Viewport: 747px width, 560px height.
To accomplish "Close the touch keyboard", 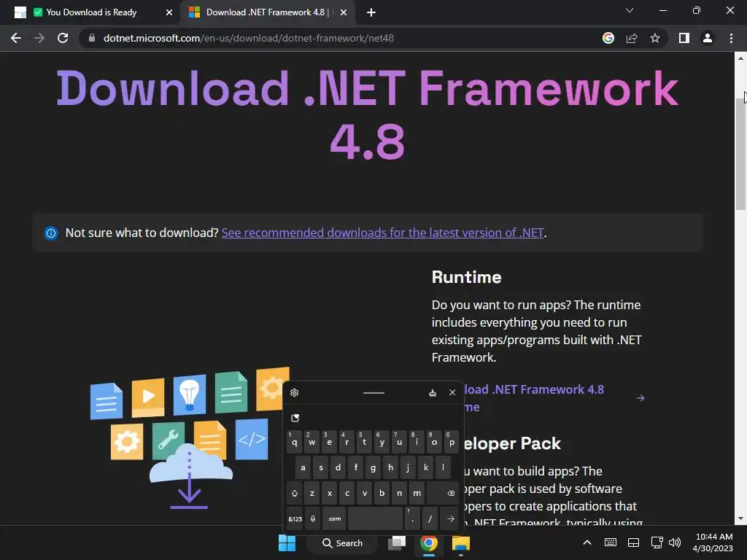I will tap(452, 393).
